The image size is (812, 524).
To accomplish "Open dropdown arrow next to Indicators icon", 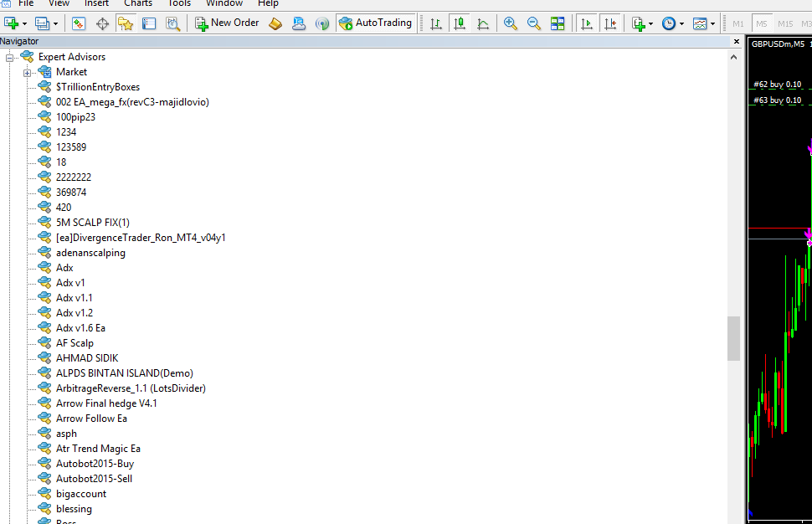I will coord(651,23).
